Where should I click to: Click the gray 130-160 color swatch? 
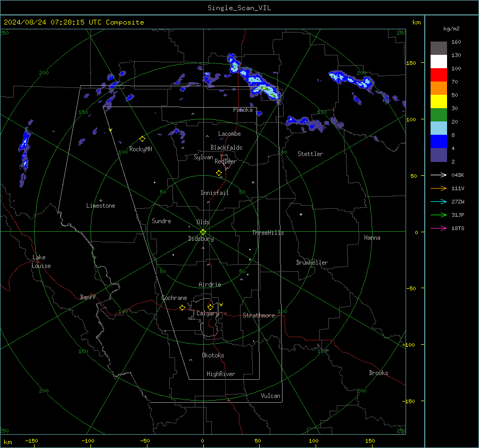pyautogui.click(x=439, y=48)
